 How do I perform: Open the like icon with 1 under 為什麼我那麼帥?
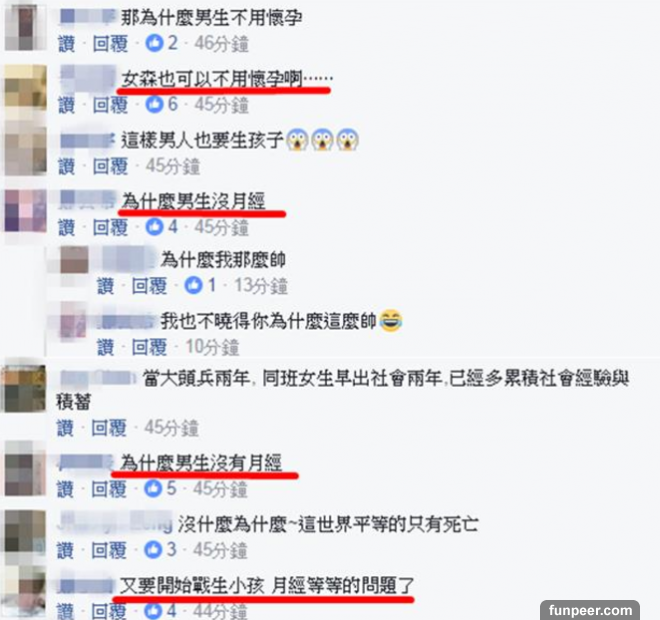click(x=194, y=285)
